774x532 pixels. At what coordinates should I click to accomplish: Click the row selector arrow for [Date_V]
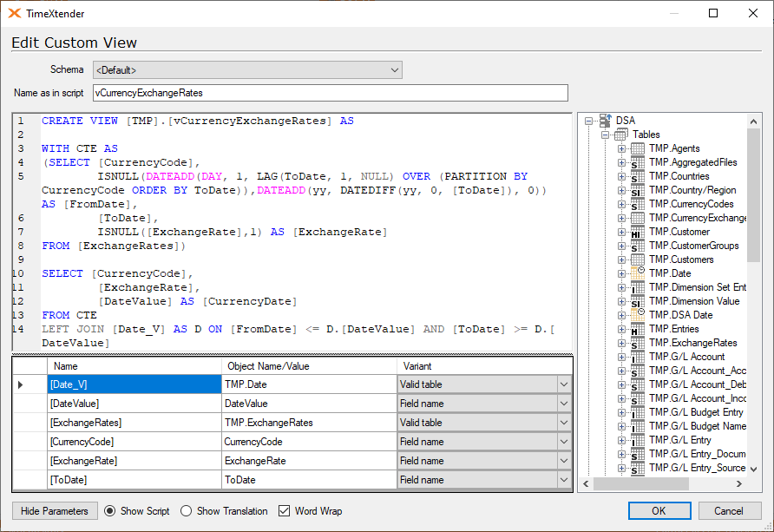coord(20,385)
